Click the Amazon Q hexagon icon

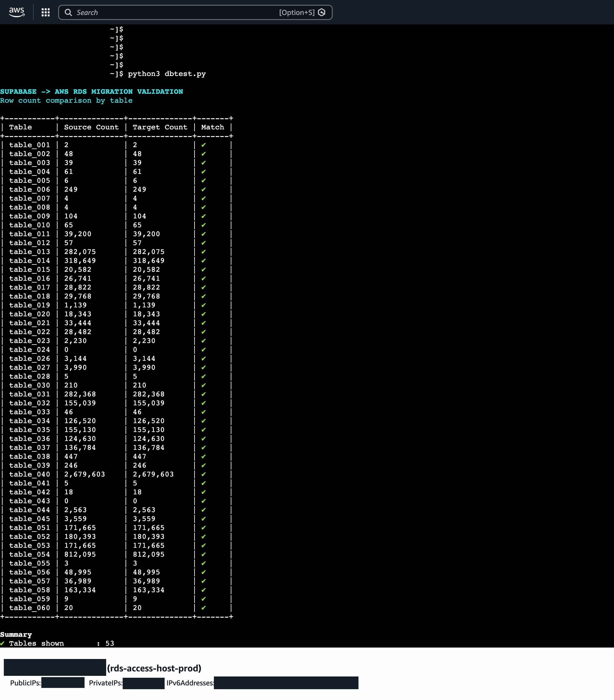tap(322, 12)
